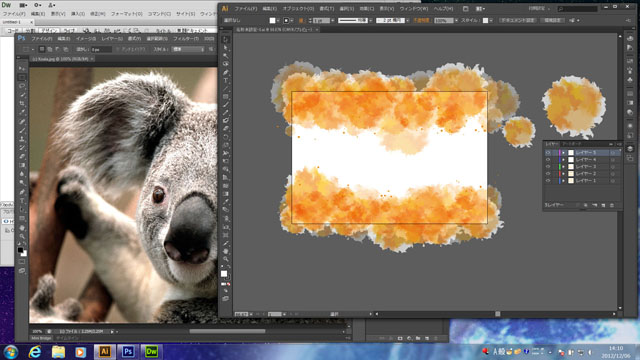Hide レイヤー 2 with its eye icon
The height and width of the screenshot is (360, 640).
pos(548,173)
